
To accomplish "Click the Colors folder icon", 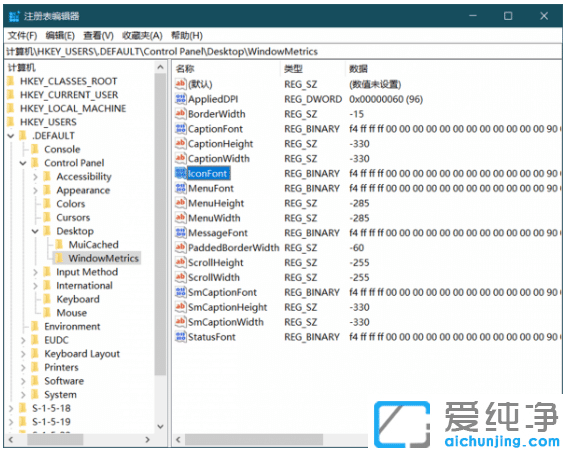I will [x=47, y=203].
